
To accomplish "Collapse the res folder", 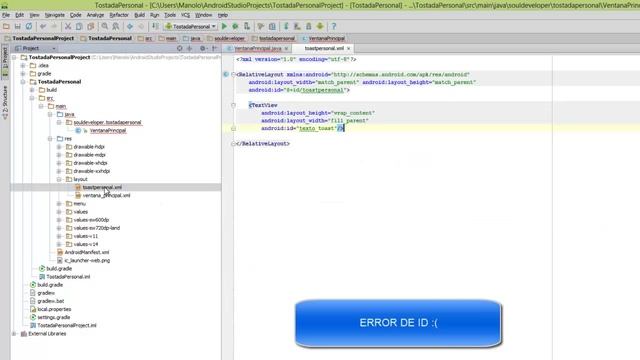I will [50, 139].
